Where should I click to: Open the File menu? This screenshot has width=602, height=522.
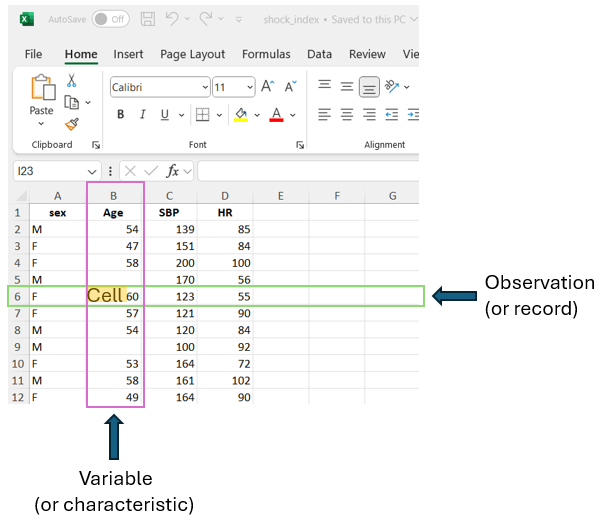coord(33,54)
